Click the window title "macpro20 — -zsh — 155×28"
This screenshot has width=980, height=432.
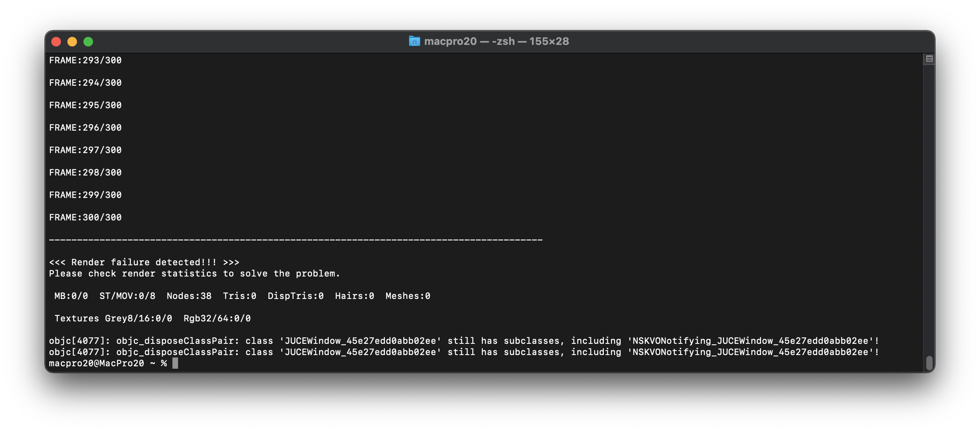click(496, 41)
